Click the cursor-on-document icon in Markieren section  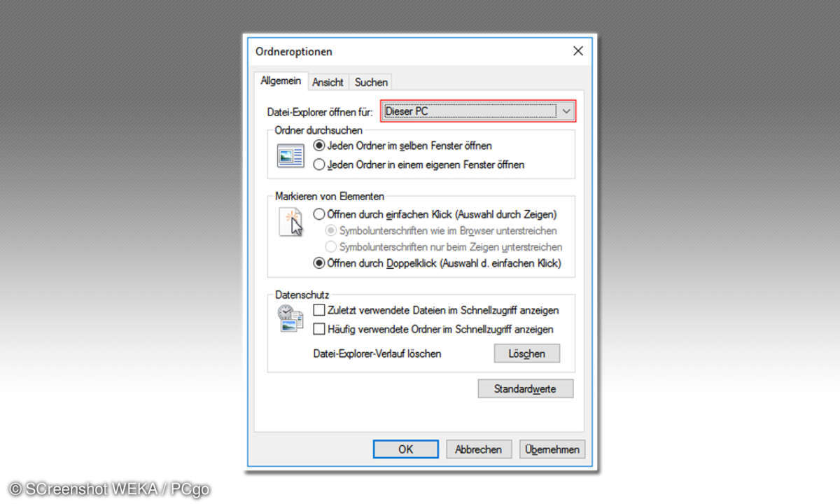click(x=291, y=222)
